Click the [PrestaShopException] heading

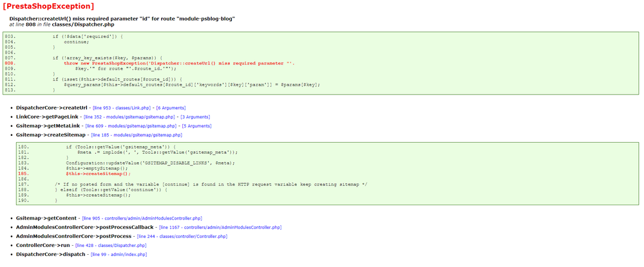(x=48, y=6)
